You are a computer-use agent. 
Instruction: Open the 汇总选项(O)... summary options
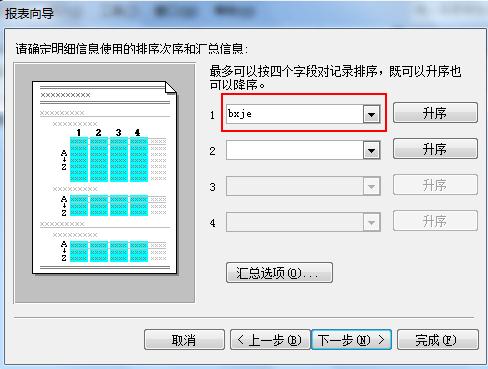tap(279, 273)
